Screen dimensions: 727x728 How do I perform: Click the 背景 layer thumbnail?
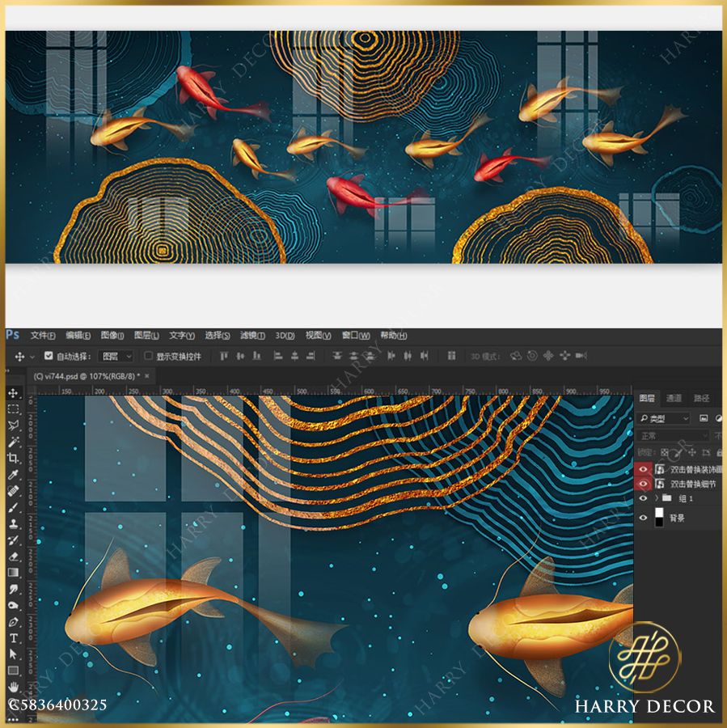(x=659, y=518)
